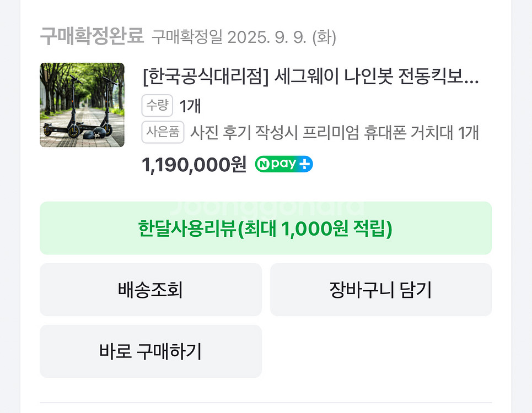Image resolution: width=532 pixels, height=413 pixels.
Task: Click the 1,190,000원 price text
Action: coord(193,164)
